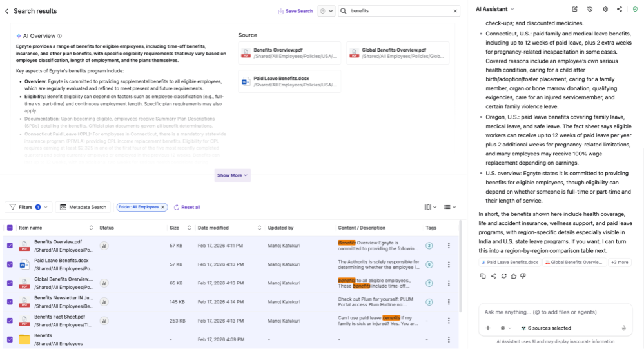This screenshot has height=349, width=644.
Task: Open the model selector dropdown in chat input
Action: click(x=505, y=328)
